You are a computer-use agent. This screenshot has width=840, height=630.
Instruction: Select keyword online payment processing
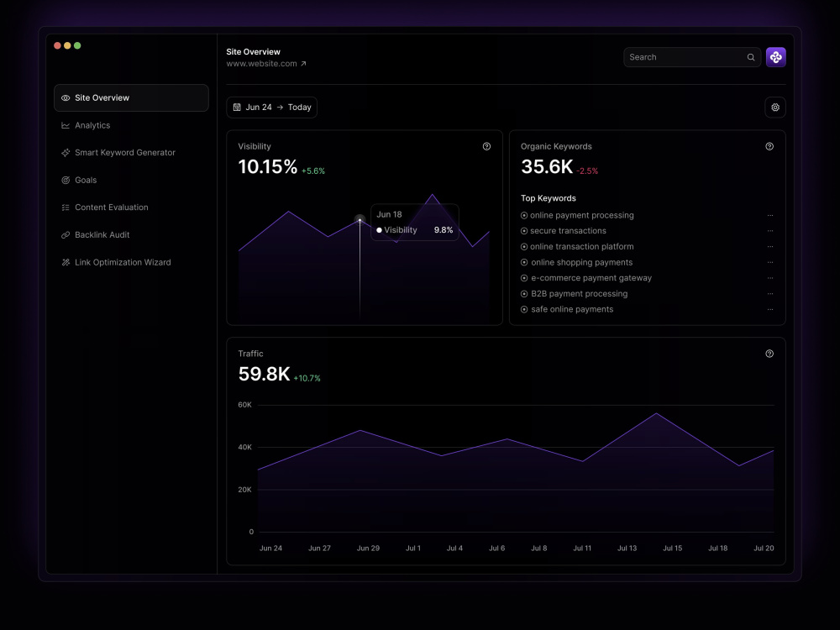coord(582,215)
